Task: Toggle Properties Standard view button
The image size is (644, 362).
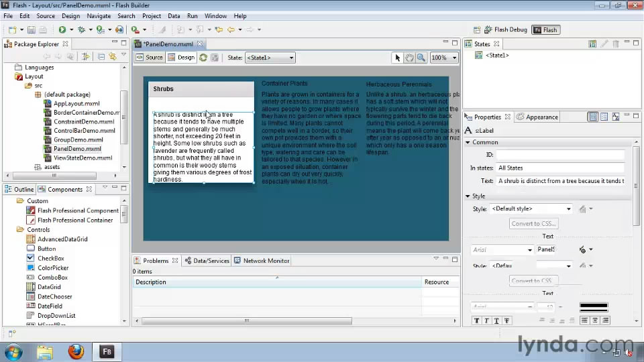Action: coord(593,117)
